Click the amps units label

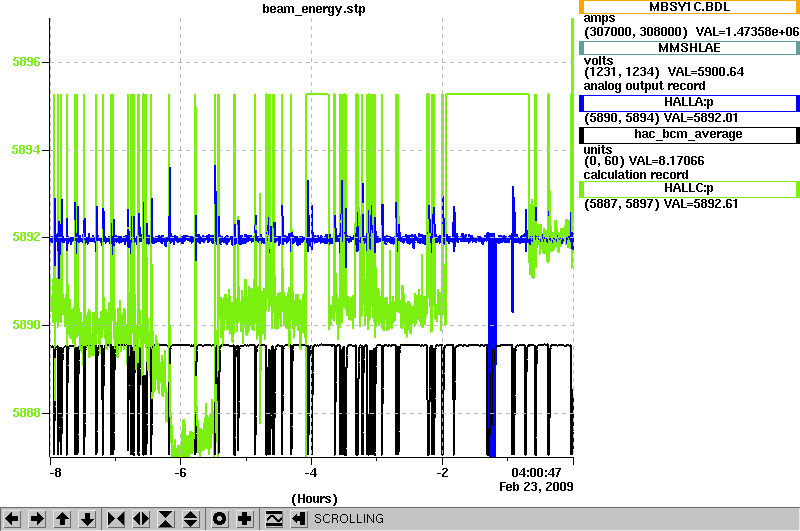[599, 19]
